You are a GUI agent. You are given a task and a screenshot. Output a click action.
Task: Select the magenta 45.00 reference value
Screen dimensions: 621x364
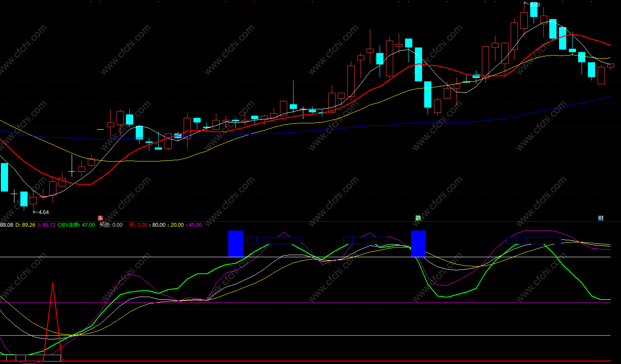point(196,225)
